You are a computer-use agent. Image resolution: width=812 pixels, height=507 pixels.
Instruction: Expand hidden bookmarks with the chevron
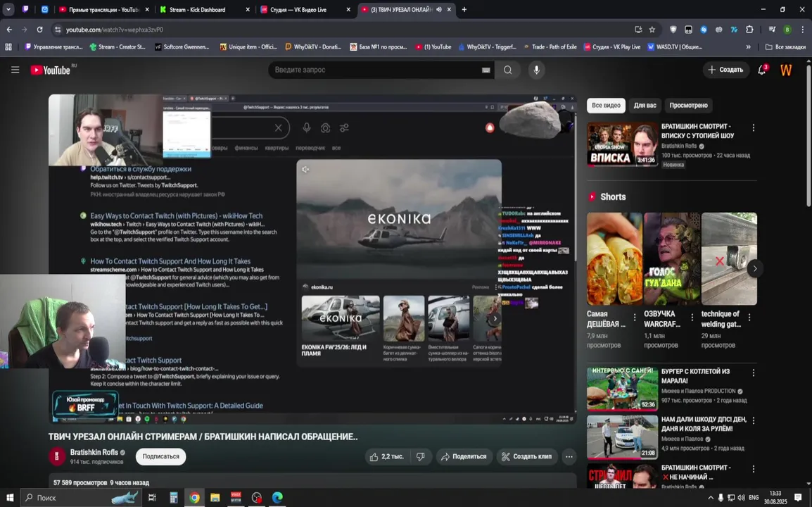[748, 46]
